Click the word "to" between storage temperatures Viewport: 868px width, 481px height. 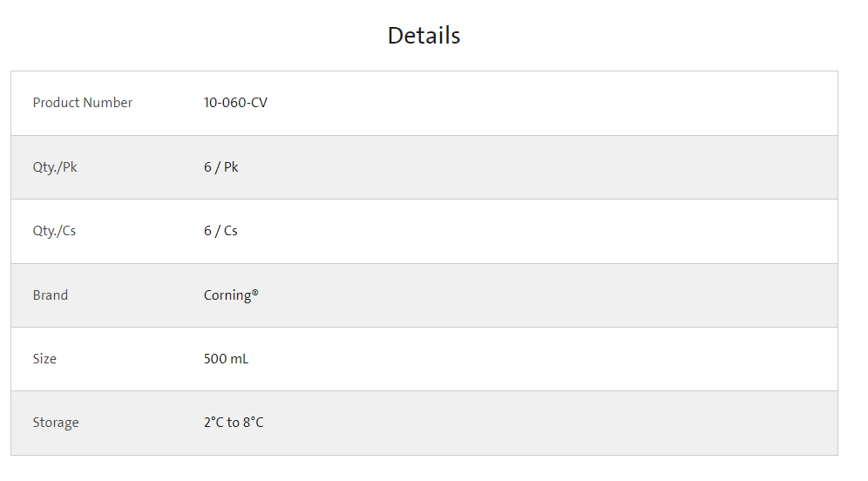tap(234, 423)
